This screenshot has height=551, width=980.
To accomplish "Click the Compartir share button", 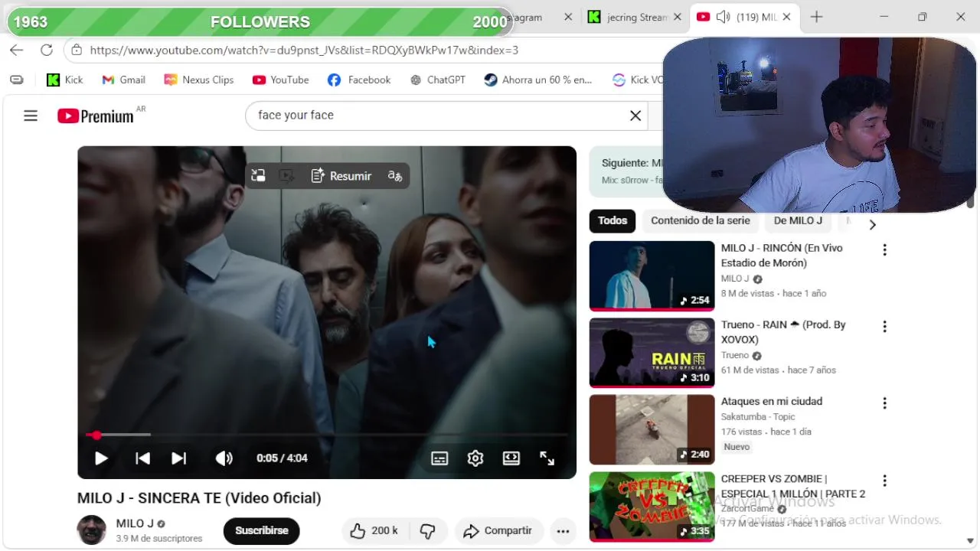I will [498, 530].
